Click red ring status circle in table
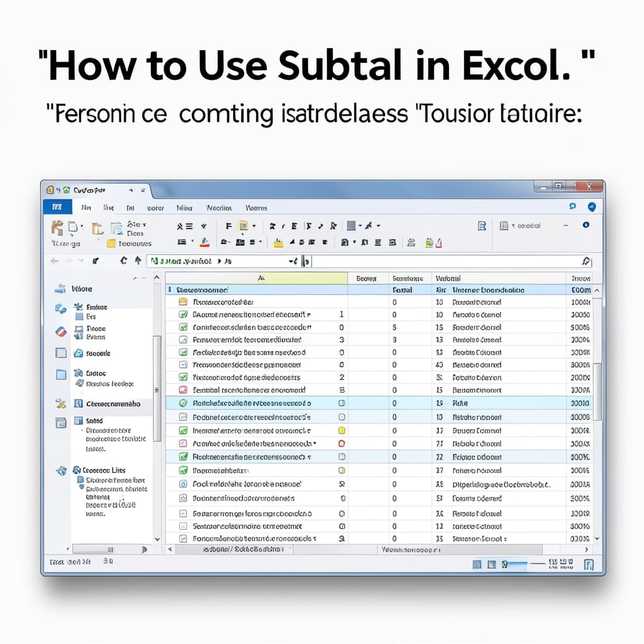The image size is (644, 644). 341,443
